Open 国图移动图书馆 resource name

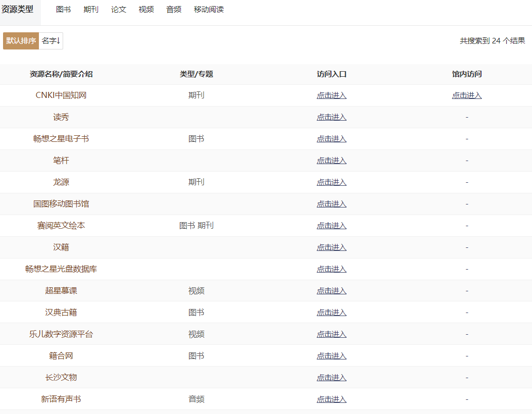coord(61,204)
